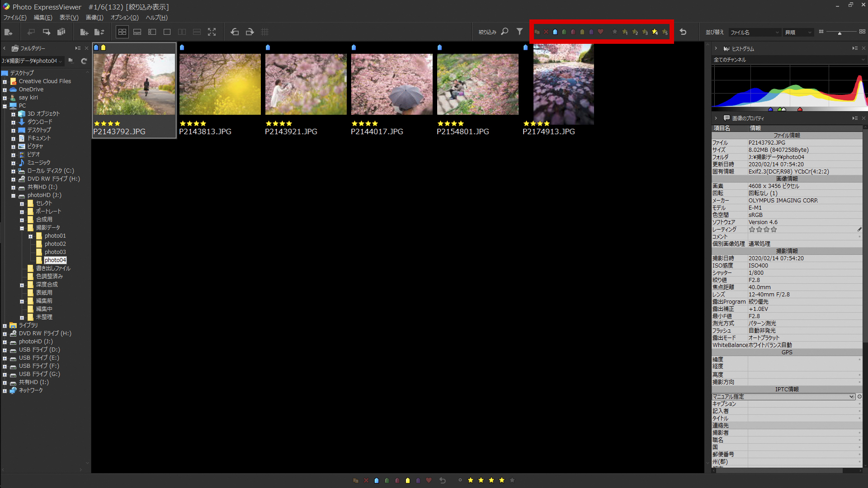Open the 昇順 sort order dropdown
The height and width of the screenshot is (488, 868).
click(x=798, y=32)
